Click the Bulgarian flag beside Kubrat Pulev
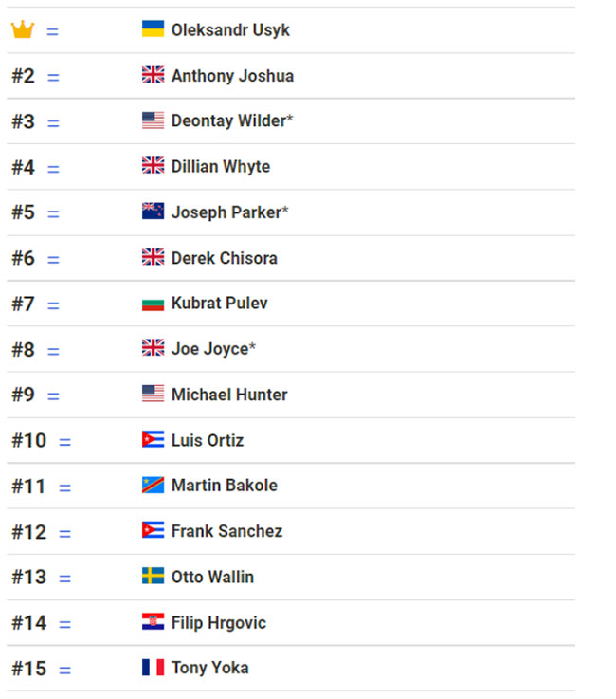The width and height of the screenshot is (616, 699). click(x=153, y=304)
